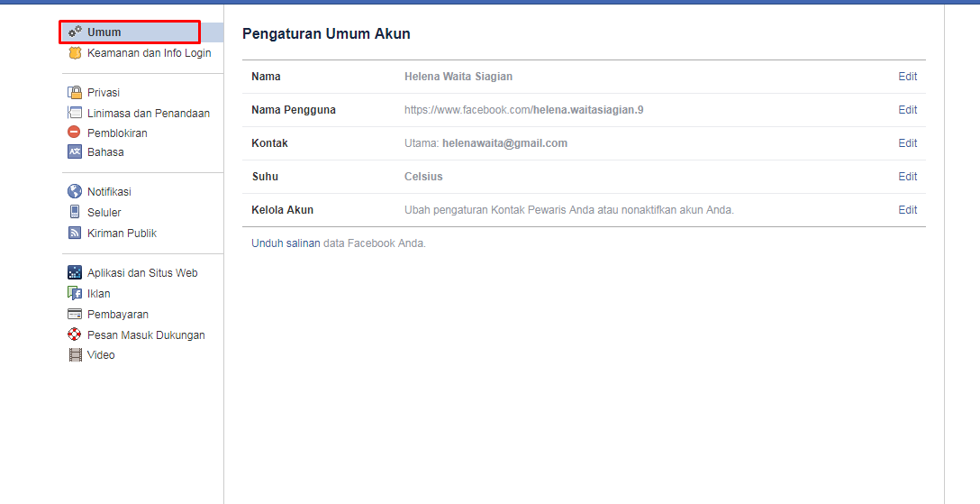Screen dimensions: 980x504
Task: Click the padlock icon next to Privasi
Action: pos(75,93)
